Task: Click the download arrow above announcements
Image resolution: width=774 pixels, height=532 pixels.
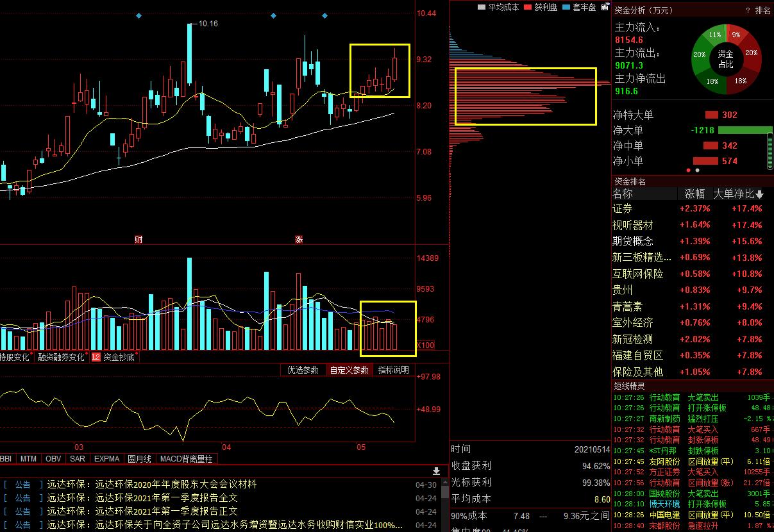Action: [437, 471]
